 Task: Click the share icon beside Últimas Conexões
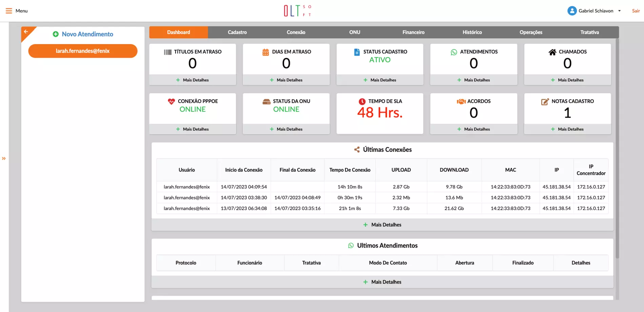[357, 150]
